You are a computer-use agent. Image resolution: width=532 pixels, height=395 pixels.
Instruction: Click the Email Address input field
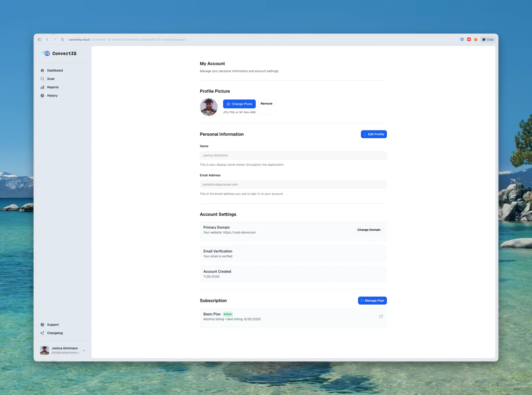point(293,184)
